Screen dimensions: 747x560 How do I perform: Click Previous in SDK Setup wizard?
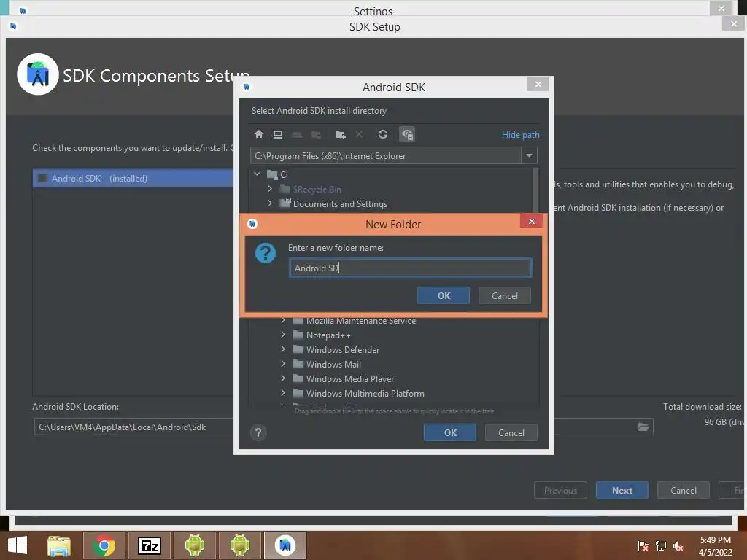(x=560, y=490)
